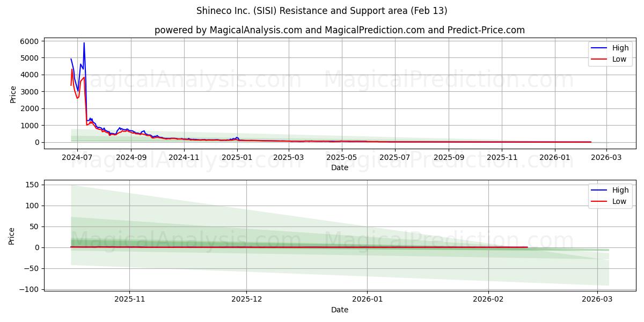This screenshot has width=644, height=322.
Task: Click the 3000 y-axis tick label
Action: coord(30,92)
